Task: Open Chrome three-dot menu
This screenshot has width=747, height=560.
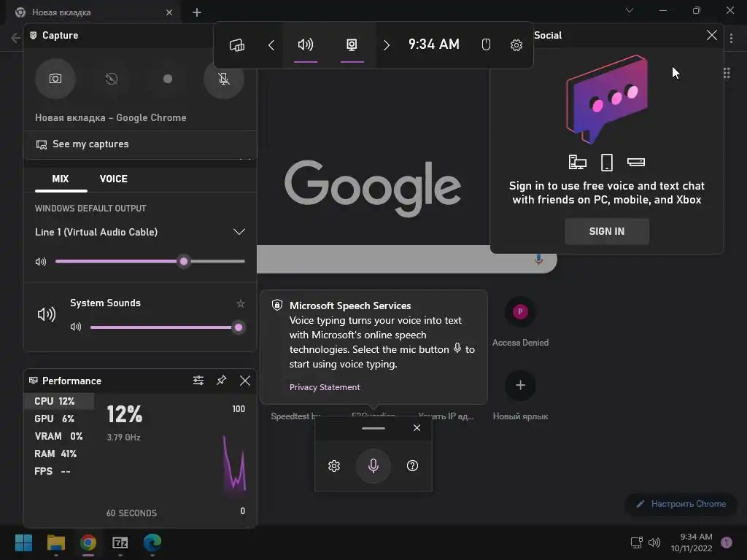Action: 731,38
